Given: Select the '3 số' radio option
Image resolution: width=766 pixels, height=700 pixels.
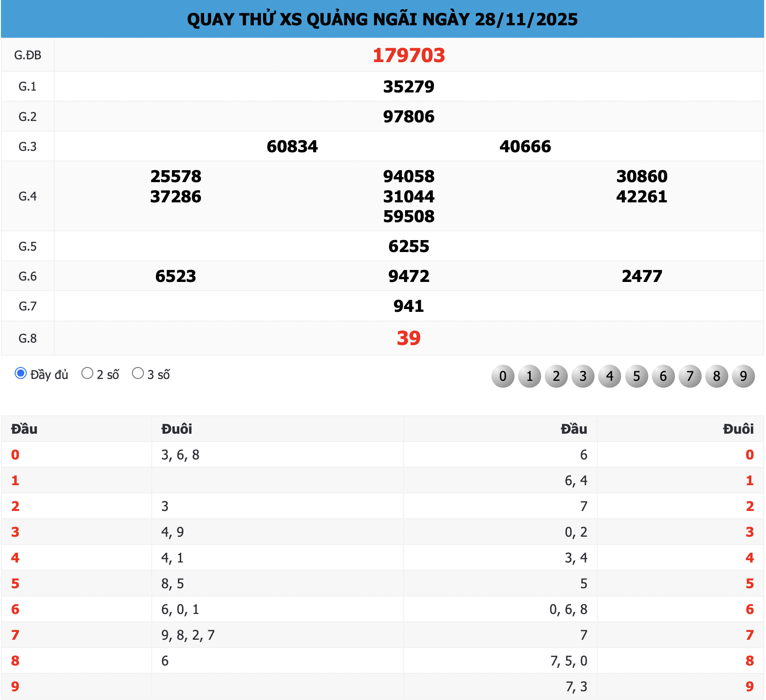Looking at the screenshot, I should [137, 373].
